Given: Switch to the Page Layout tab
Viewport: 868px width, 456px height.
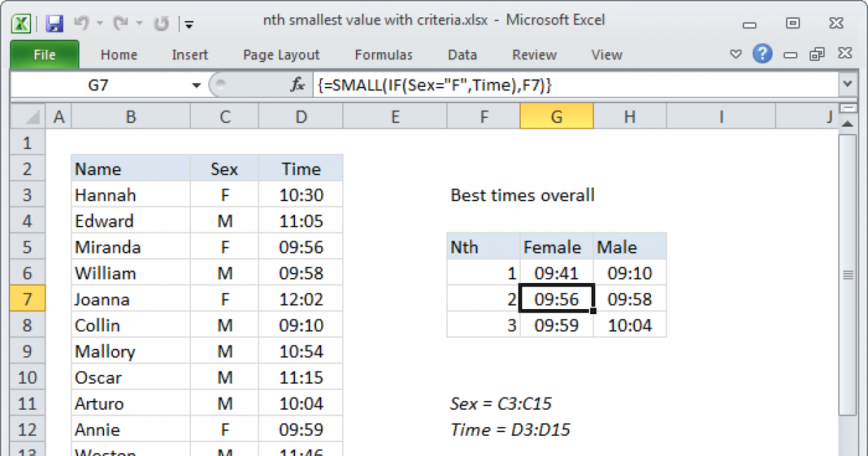Looking at the screenshot, I should pos(281,55).
